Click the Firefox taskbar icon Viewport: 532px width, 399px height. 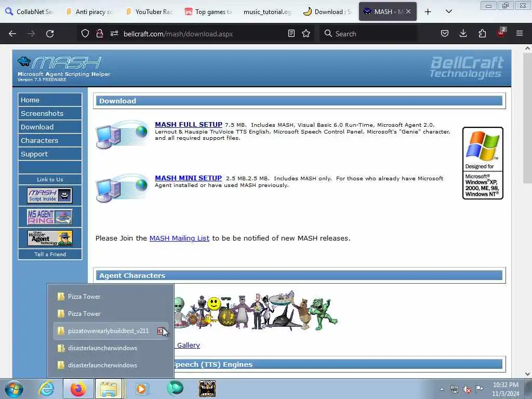pos(78,389)
